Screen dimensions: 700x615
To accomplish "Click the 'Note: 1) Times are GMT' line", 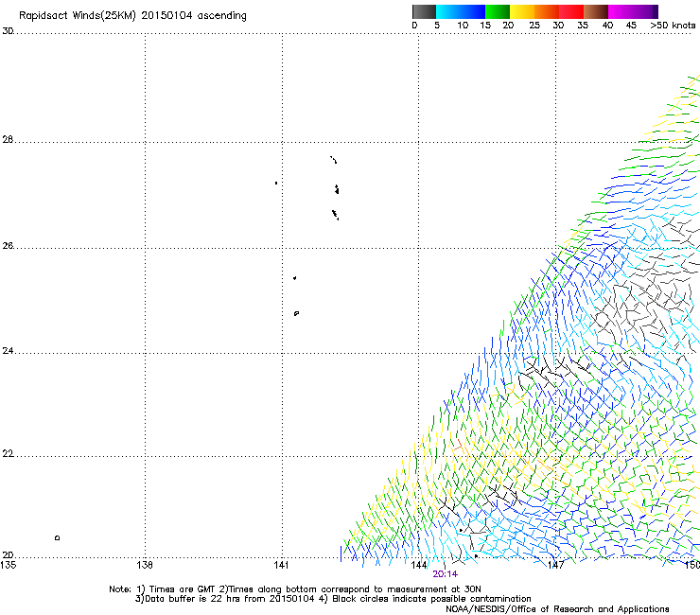I will point(294,589).
